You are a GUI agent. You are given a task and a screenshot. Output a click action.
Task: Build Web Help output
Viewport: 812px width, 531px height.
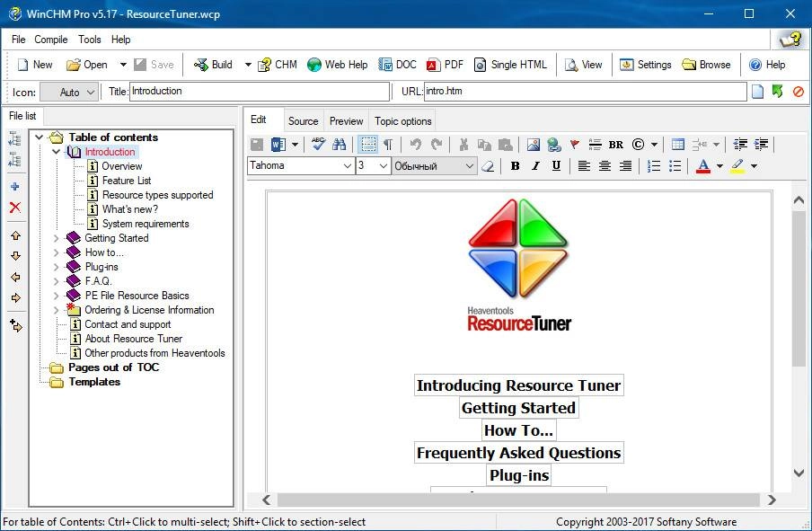point(337,65)
